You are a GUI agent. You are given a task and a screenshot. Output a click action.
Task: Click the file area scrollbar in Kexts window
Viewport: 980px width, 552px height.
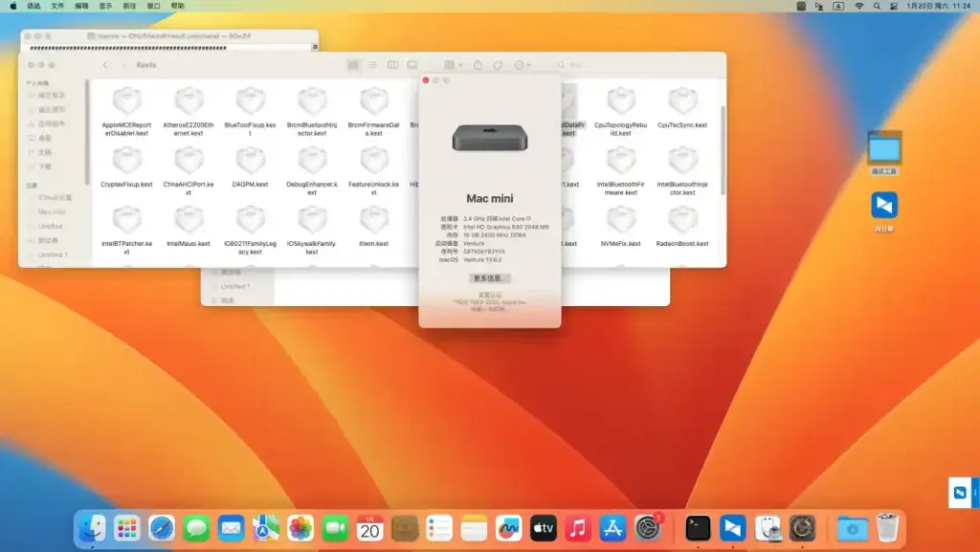point(724,150)
